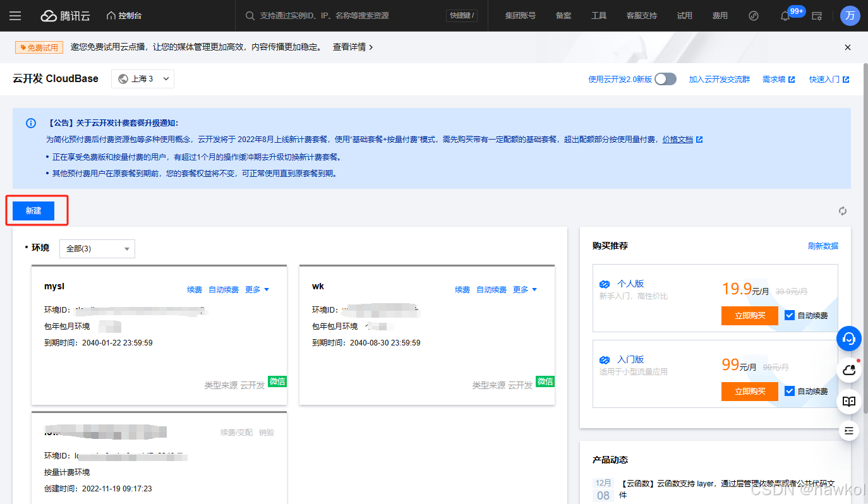Viewport: 868px width, 504px height.
Task: Click 创建时间 2022-11-19 09:17:23 text
Action: point(98,489)
